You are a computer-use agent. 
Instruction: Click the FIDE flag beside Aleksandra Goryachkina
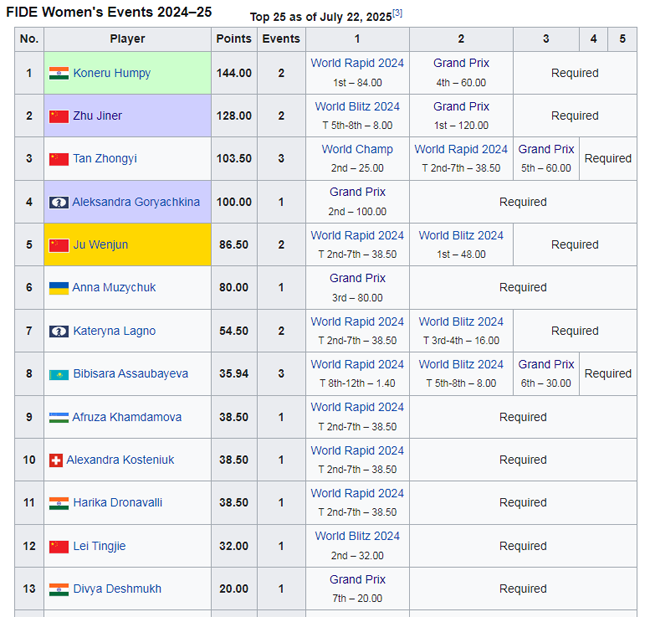point(59,202)
